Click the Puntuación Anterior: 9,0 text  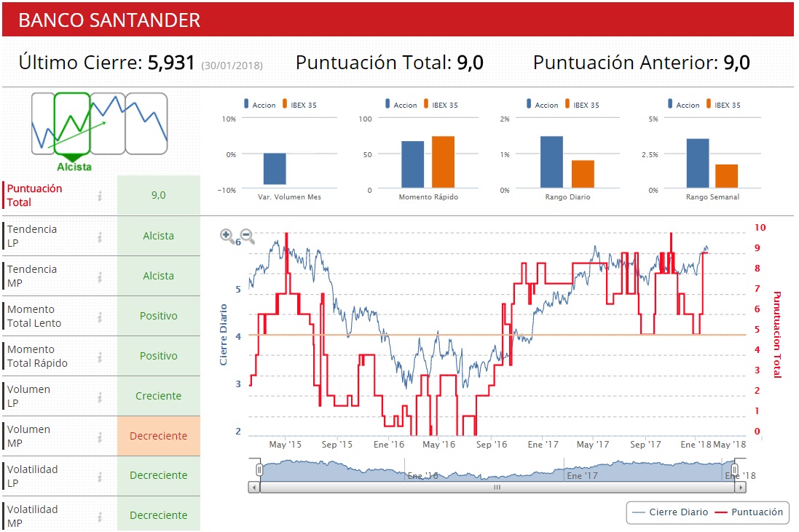[x=642, y=63]
